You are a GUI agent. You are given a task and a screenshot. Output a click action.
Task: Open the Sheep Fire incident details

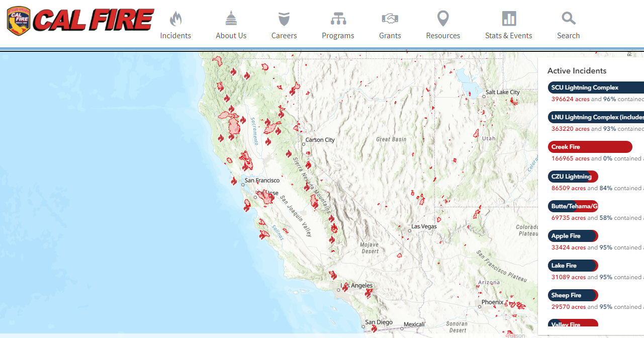[x=573, y=295]
